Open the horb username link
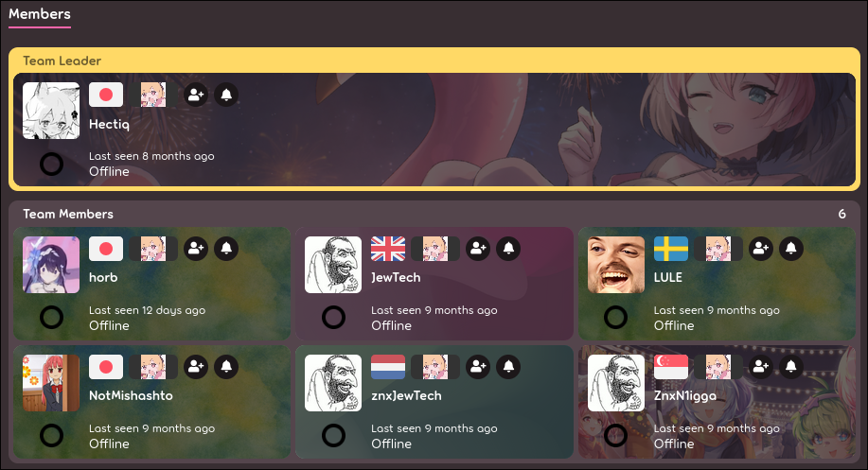 [103, 277]
